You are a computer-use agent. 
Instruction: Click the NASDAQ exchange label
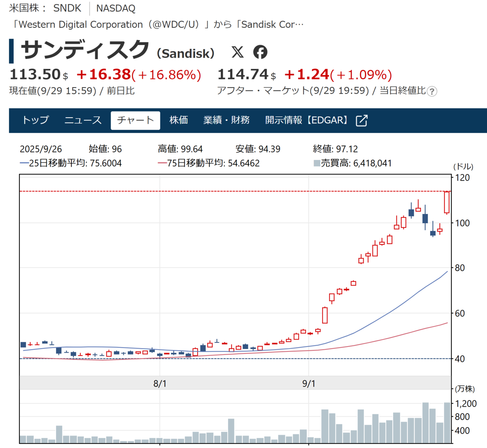coord(116,8)
